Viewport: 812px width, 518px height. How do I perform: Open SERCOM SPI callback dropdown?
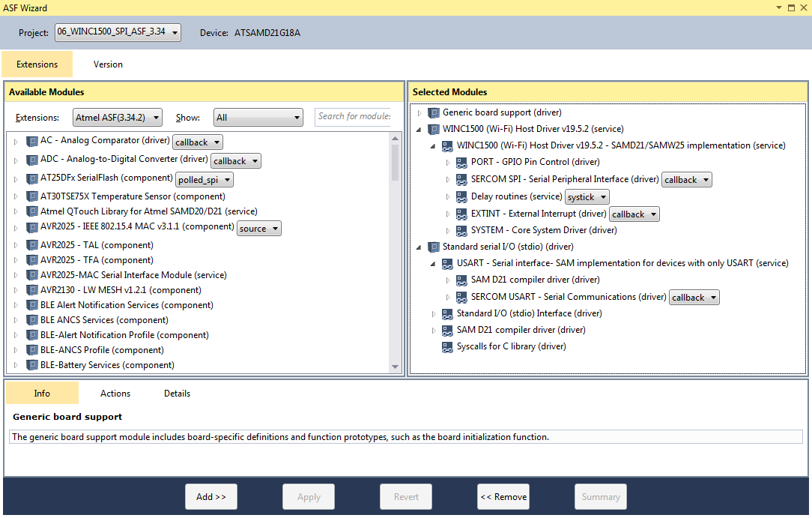[x=687, y=180]
